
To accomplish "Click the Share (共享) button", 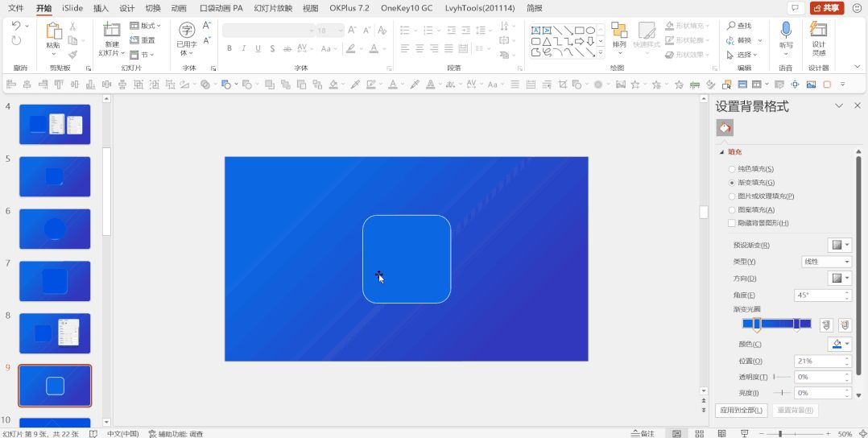I will [826, 8].
